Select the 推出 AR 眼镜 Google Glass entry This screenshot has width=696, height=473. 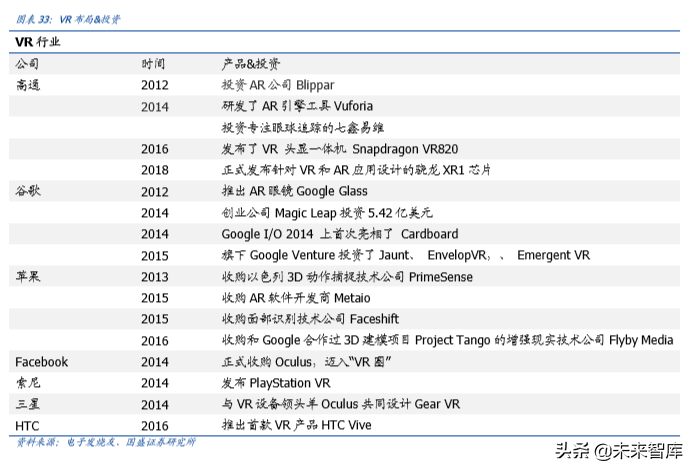(x=294, y=191)
